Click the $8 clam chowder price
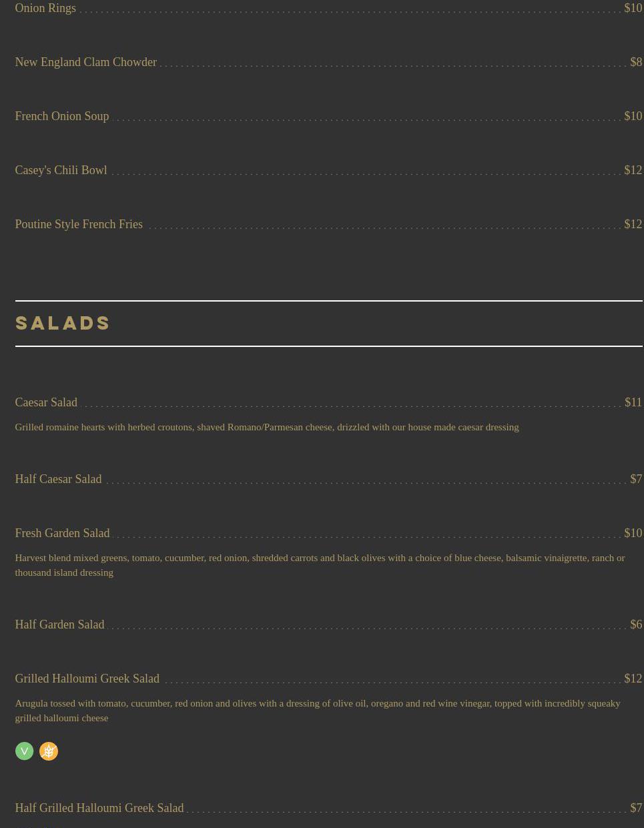The width and height of the screenshot is (644, 828). pyautogui.click(x=636, y=62)
